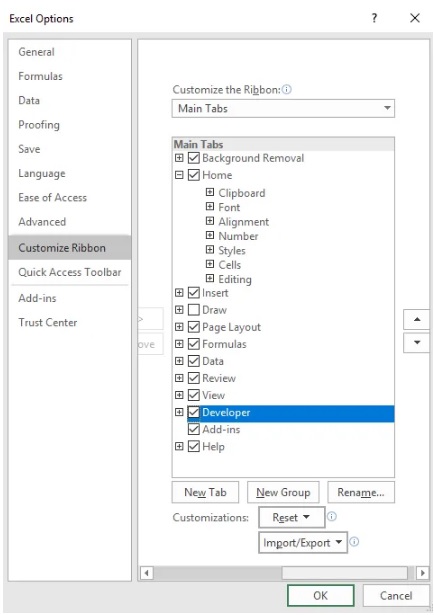
Task: Click the Customize the Ribbon info icon
Action: coord(287,89)
